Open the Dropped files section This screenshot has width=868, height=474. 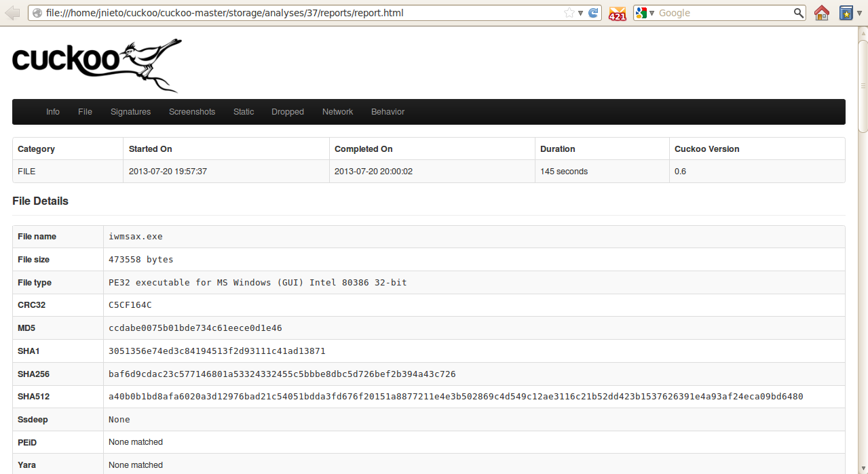point(287,111)
